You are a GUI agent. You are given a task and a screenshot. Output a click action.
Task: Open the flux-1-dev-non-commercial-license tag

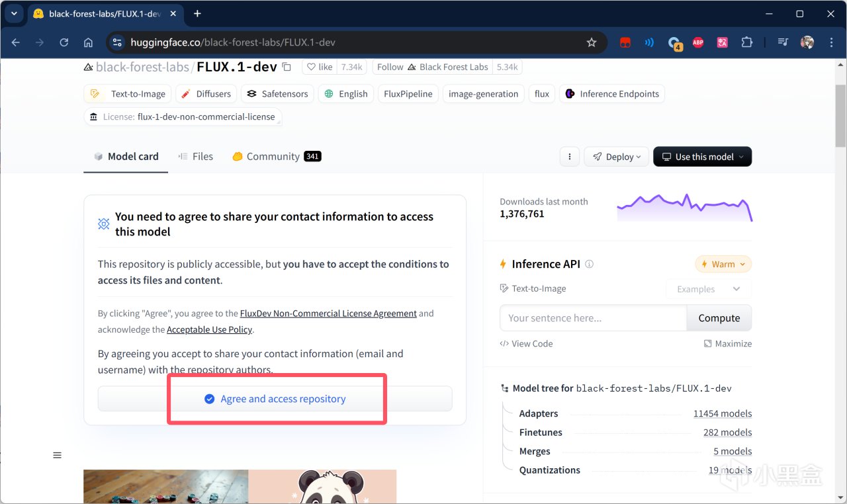pyautogui.click(x=183, y=117)
